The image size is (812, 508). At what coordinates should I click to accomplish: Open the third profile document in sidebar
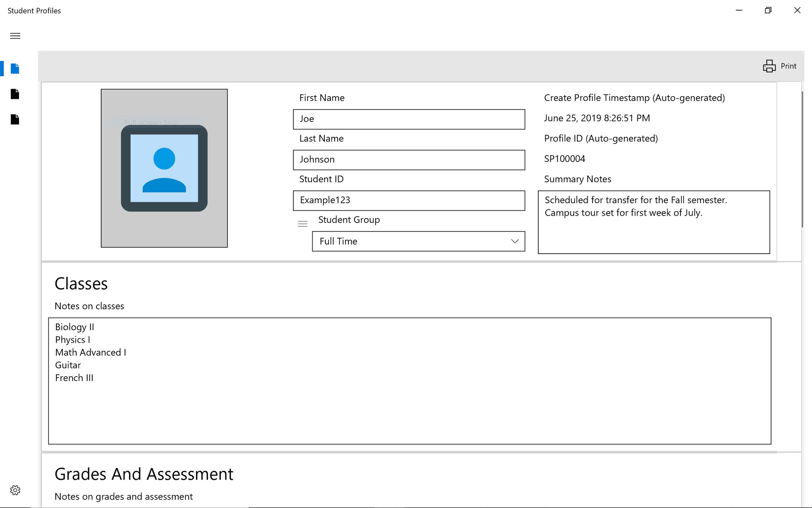(15, 119)
